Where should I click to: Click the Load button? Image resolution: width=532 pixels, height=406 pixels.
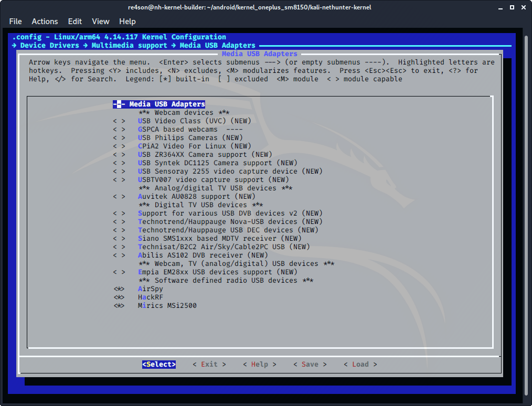(x=360, y=364)
